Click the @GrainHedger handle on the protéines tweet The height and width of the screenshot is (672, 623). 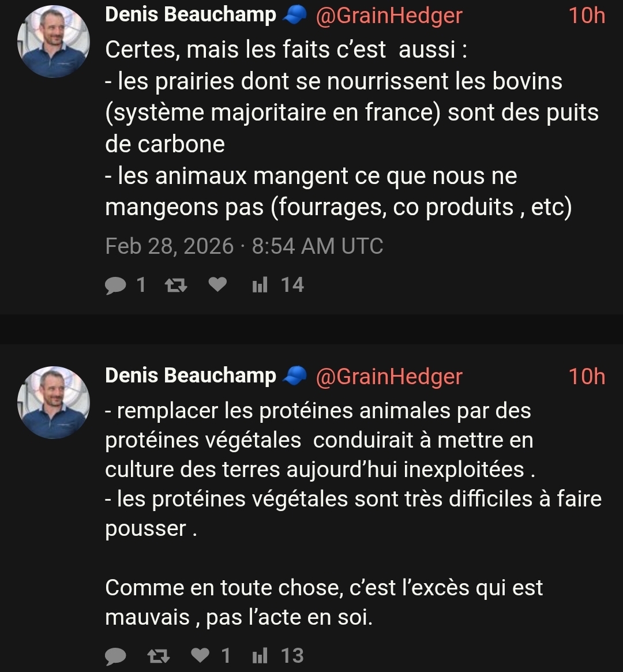tap(389, 377)
